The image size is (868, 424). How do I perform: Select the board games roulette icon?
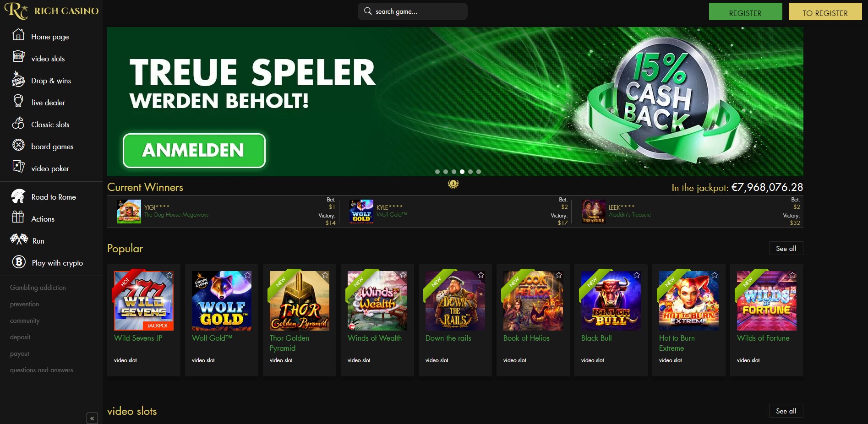(18, 145)
